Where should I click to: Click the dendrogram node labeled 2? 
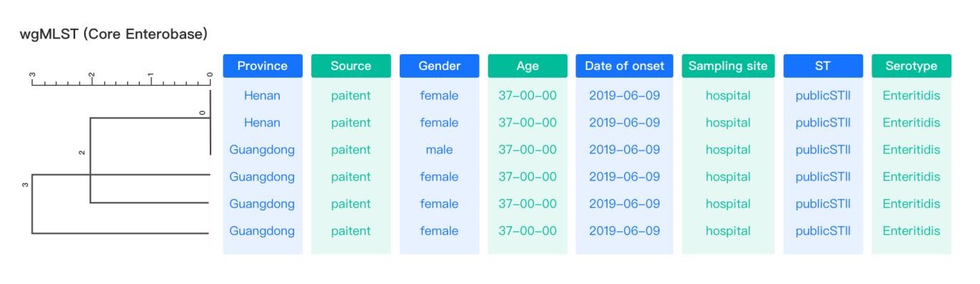point(81,152)
